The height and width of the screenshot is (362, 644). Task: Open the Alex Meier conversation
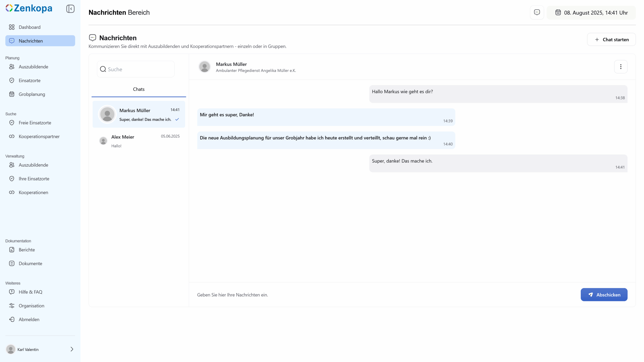pos(139,141)
